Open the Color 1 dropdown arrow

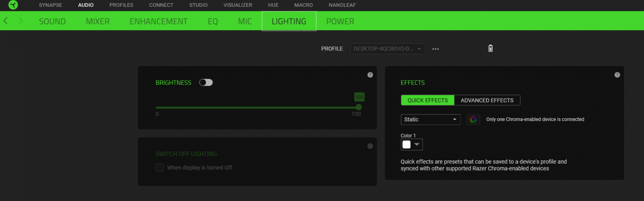[417, 144]
